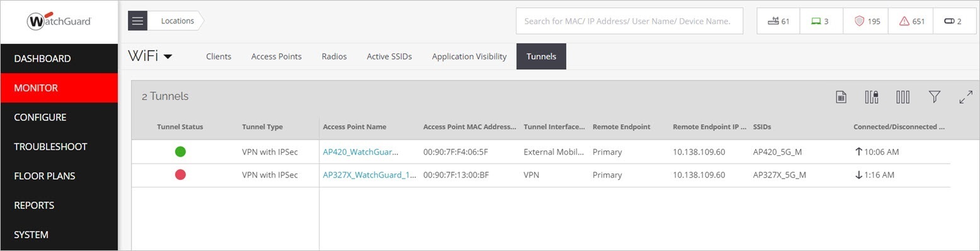Switch to the Access Points tab
The width and height of the screenshot is (980, 251).
tap(276, 56)
